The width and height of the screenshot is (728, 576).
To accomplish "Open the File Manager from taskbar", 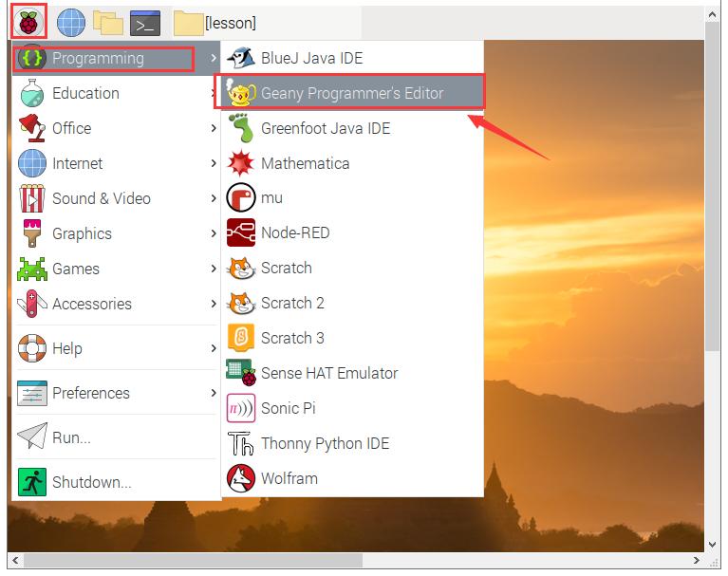I will coord(108,22).
